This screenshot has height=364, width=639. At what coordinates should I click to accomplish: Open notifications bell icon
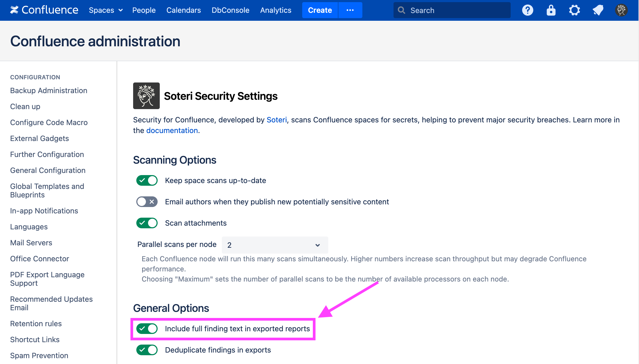598,10
